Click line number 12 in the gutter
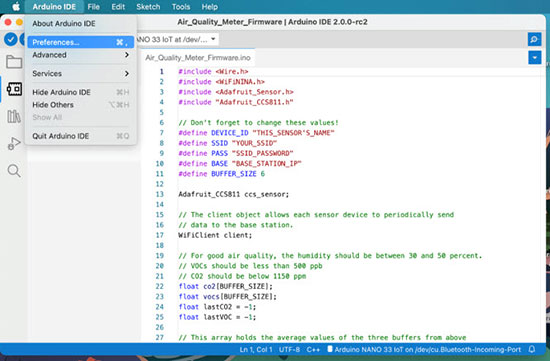The height and width of the screenshot is (361, 550). pyautogui.click(x=160, y=184)
